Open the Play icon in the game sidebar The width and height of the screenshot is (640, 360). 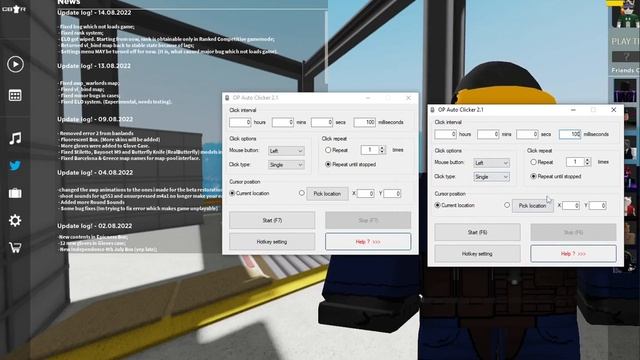point(15,64)
